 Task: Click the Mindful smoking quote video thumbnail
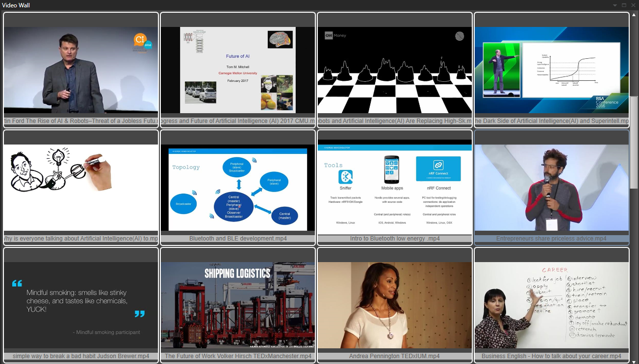point(81,305)
